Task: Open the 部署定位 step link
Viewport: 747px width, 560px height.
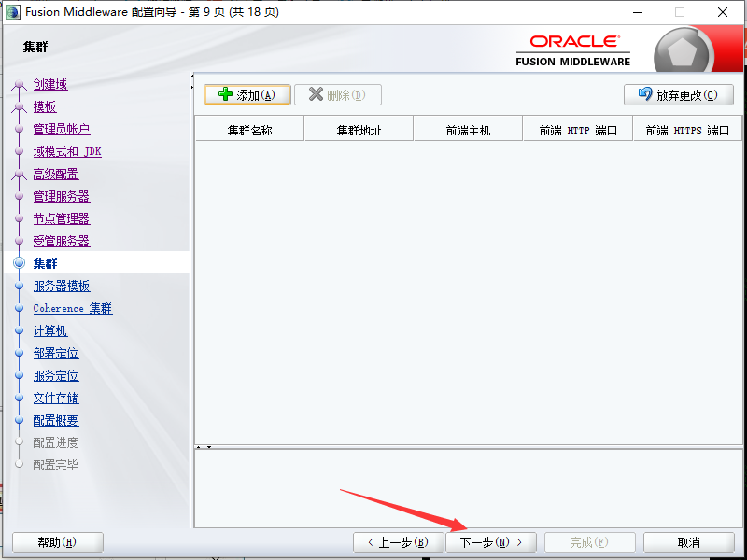Action: tap(56, 353)
